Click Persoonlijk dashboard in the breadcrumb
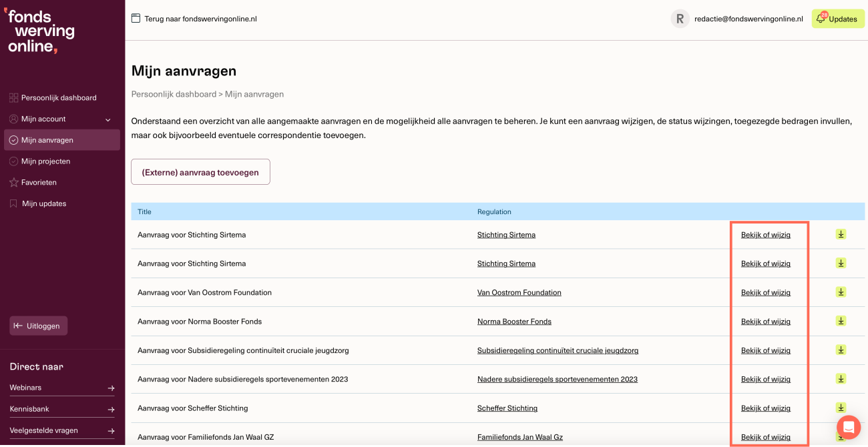868x447 pixels. [x=174, y=94]
